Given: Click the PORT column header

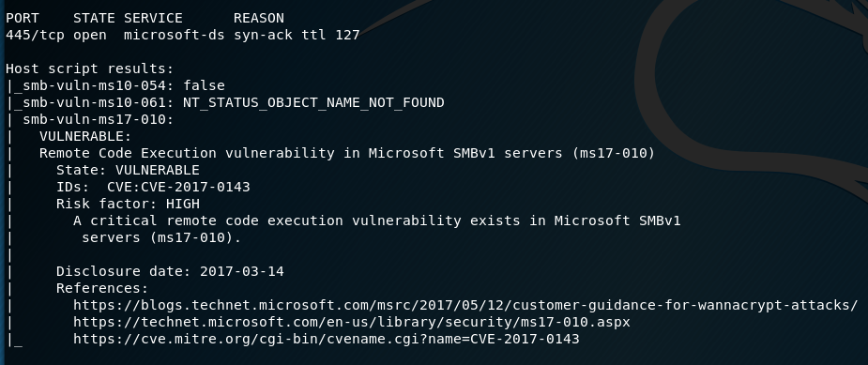Looking at the screenshot, I should tap(23, 18).
